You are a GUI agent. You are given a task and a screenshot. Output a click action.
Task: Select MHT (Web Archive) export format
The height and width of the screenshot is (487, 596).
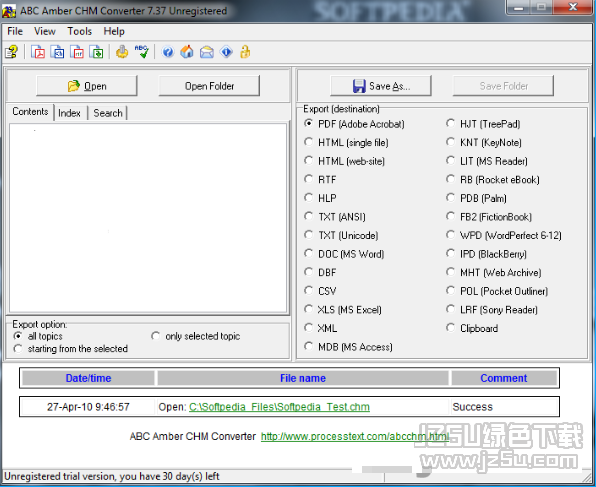pos(495,273)
